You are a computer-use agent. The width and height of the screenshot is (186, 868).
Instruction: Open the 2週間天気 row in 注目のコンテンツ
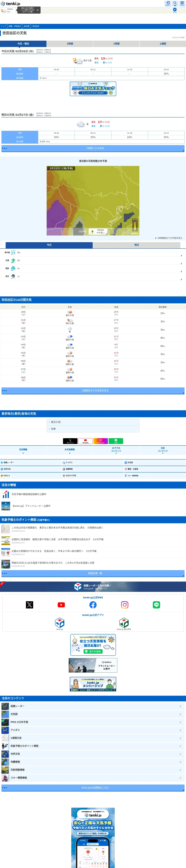[93, 738]
